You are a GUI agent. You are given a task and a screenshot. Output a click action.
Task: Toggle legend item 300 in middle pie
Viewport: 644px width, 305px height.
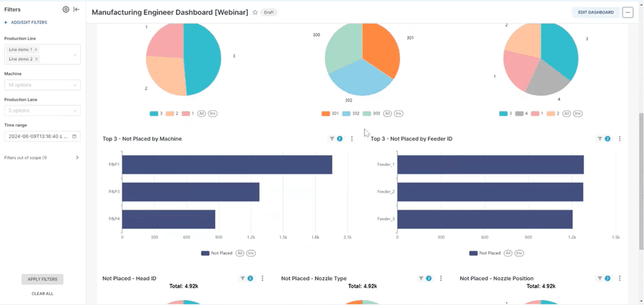(372, 114)
